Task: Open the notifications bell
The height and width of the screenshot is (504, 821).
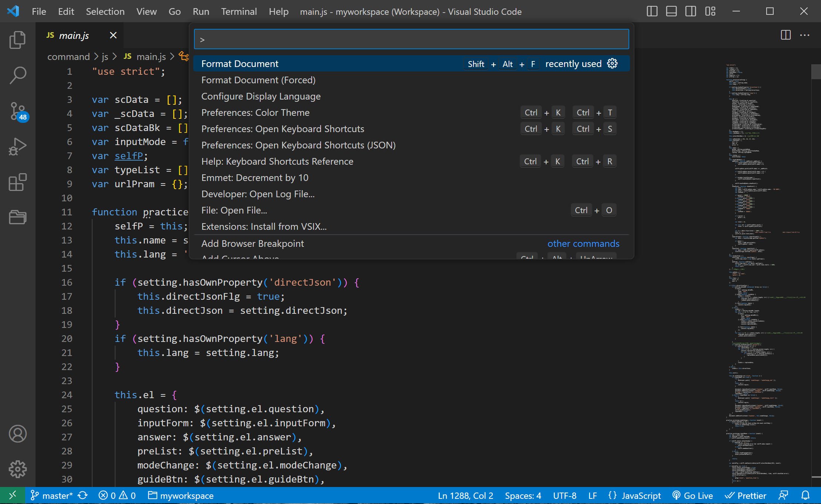Action: 805,495
